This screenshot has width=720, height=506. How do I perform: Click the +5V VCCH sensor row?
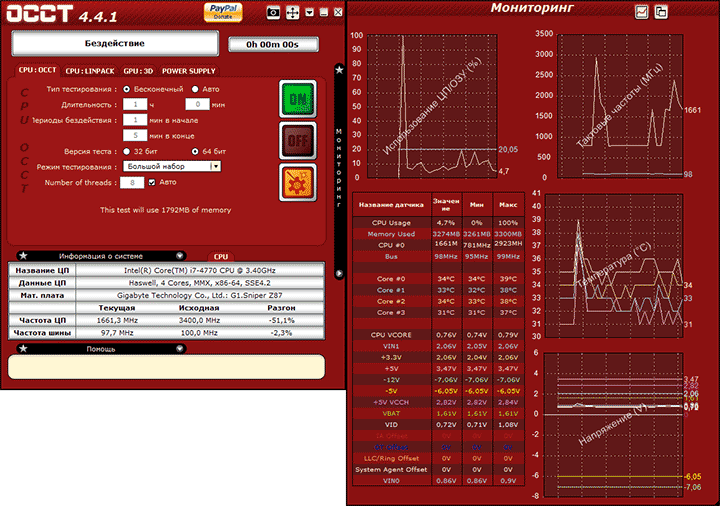tap(439, 402)
